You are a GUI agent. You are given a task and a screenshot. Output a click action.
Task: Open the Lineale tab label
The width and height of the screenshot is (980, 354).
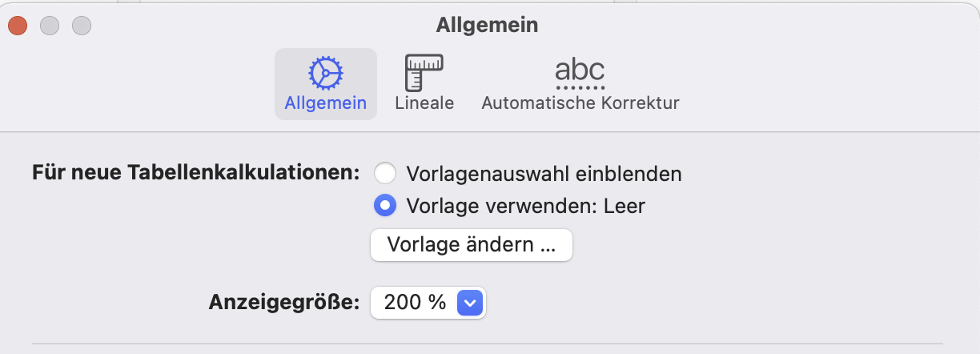click(424, 103)
